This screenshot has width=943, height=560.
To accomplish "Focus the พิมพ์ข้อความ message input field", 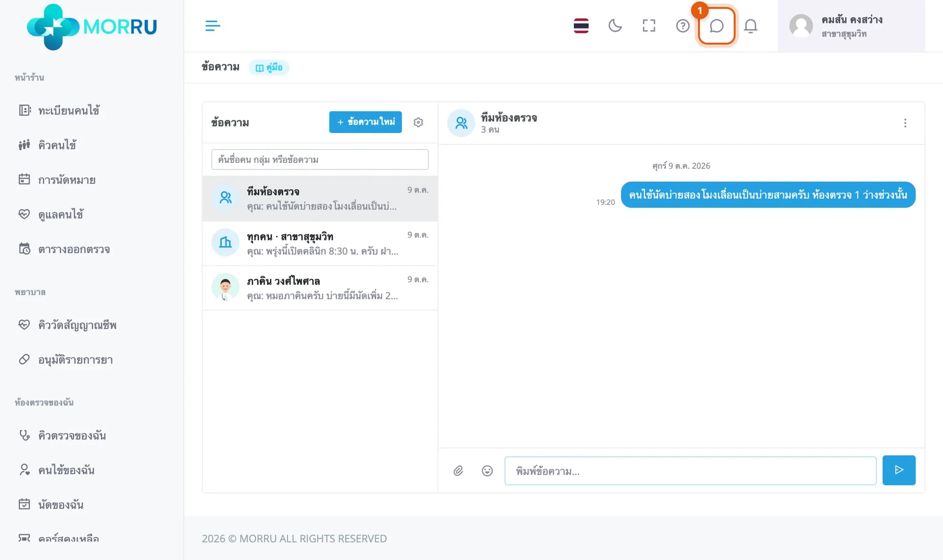I will 690,470.
